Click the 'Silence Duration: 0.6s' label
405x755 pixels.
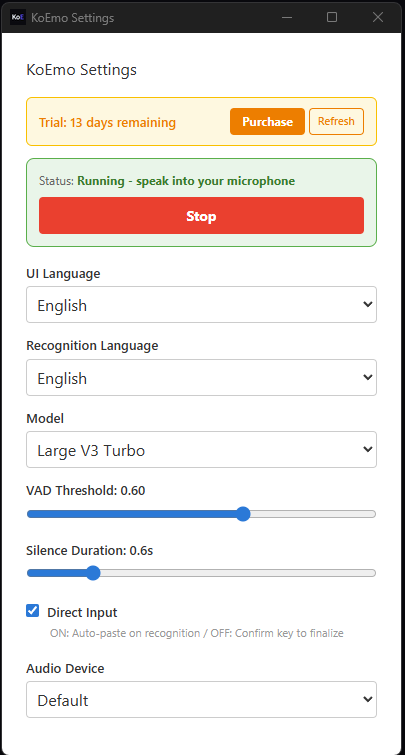point(90,550)
